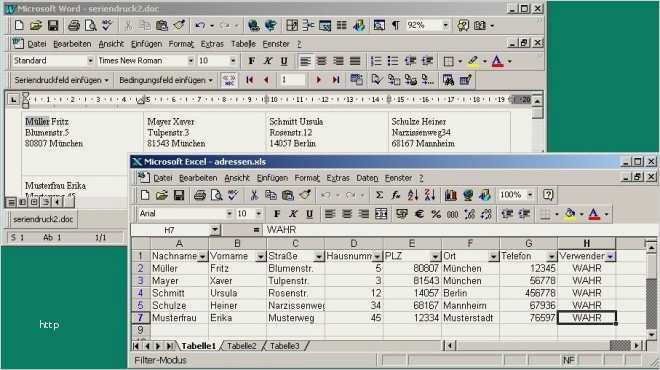Apply Euro currency format in Excel
The height and width of the screenshot is (370, 660).
tap(419, 214)
